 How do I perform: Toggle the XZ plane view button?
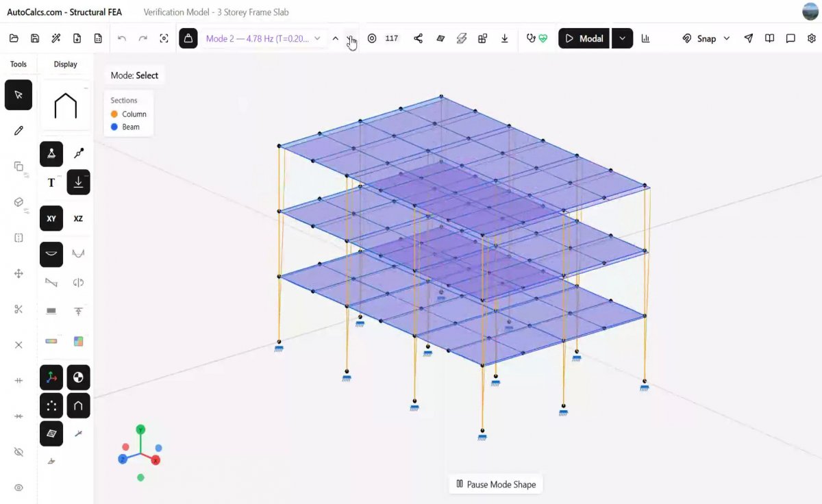click(78, 218)
